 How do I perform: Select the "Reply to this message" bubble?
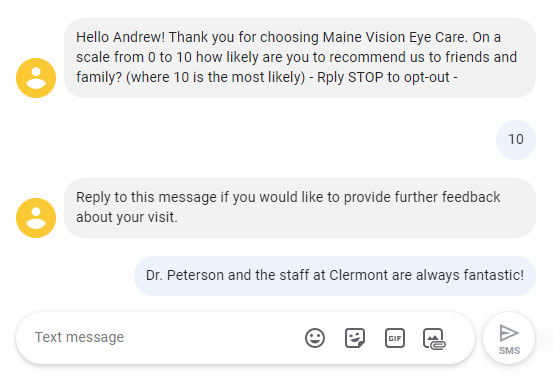tap(300, 208)
